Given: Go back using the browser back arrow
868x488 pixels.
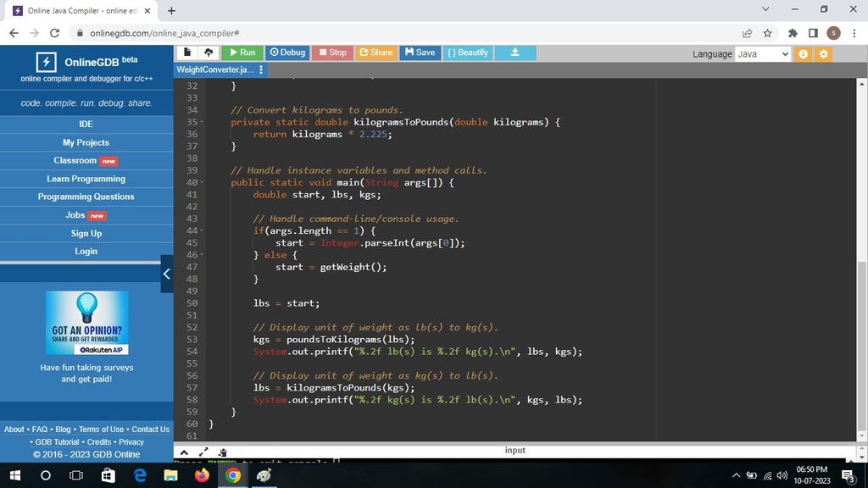Looking at the screenshot, I should 14,33.
